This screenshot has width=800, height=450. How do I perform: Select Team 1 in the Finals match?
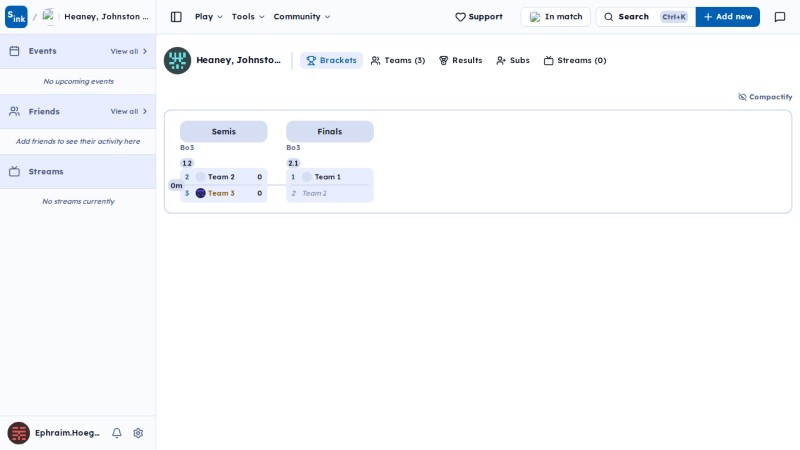click(330, 177)
